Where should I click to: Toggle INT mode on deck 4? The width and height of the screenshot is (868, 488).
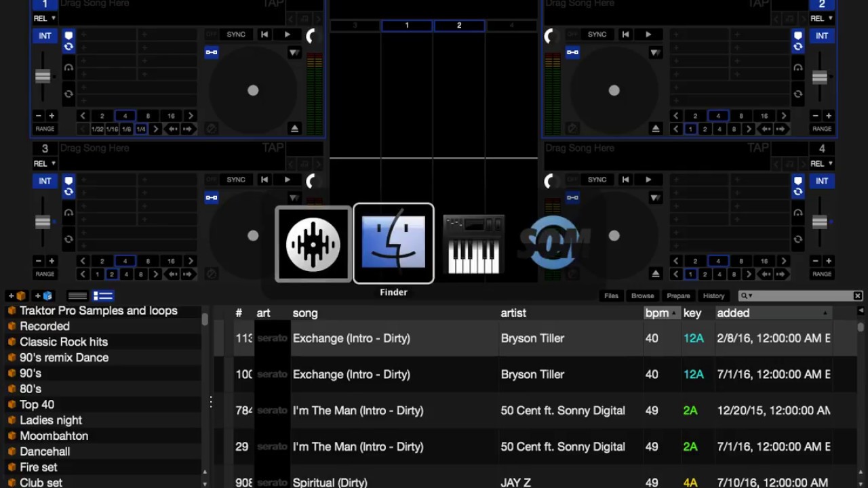[822, 181]
